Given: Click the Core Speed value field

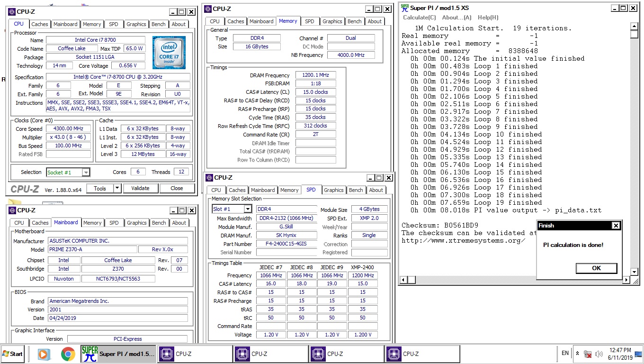Looking at the screenshot, I should point(68,129).
